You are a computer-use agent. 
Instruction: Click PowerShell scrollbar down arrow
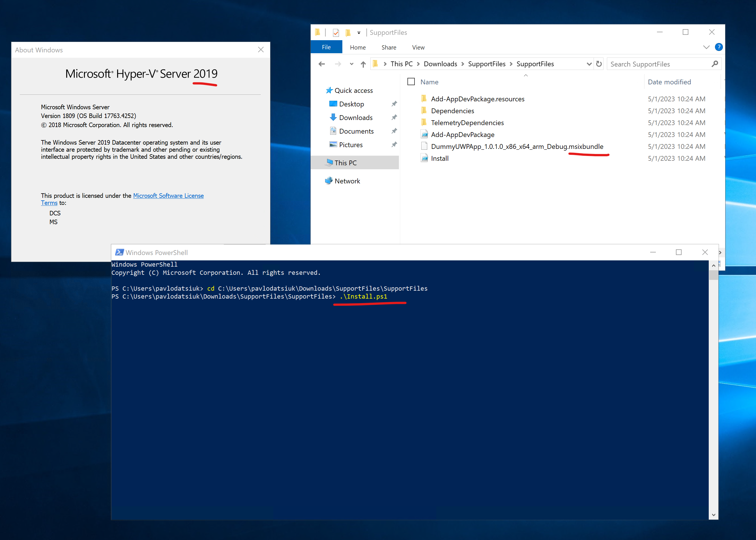(x=714, y=515)
